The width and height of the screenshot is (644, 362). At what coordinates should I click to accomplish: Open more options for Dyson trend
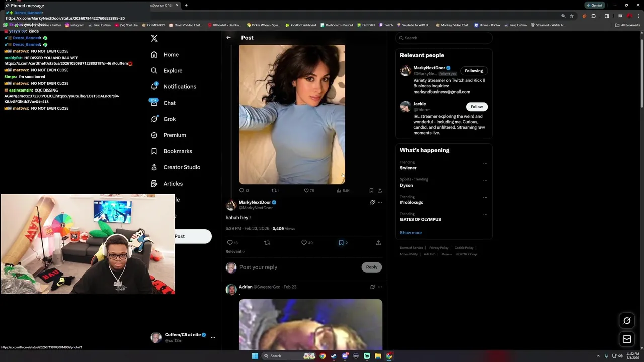click(x=485, y=180)
